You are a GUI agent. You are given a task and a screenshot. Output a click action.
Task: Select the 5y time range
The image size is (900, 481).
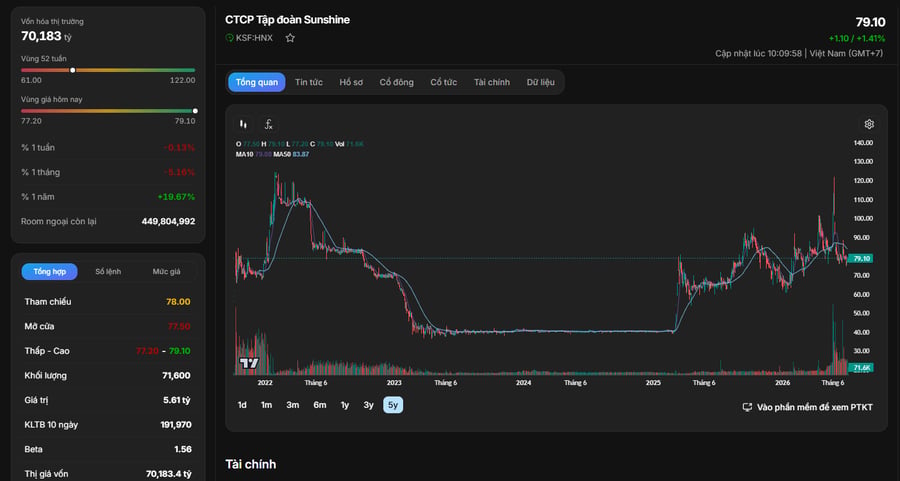tap(393, 405)
